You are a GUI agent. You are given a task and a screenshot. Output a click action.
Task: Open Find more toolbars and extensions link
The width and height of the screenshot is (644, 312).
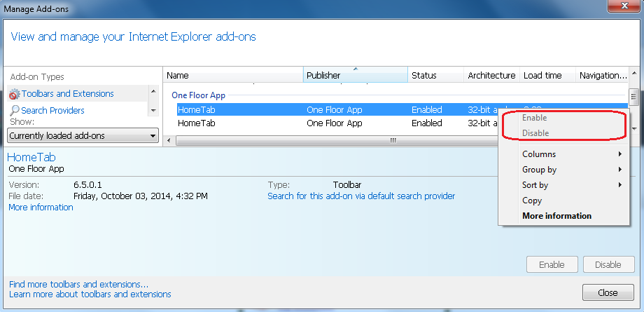[78, 285]
